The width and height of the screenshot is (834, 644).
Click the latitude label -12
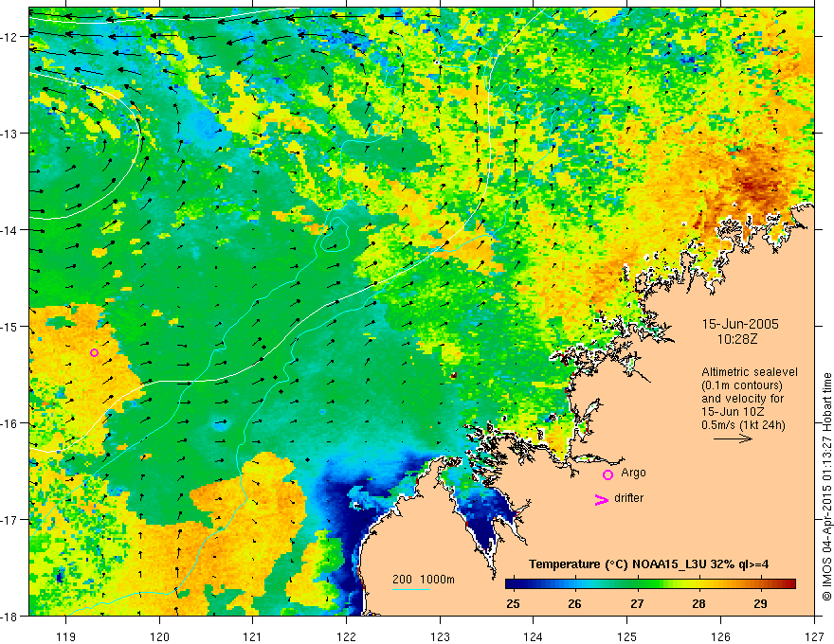pyautogui.click(x=10, y=37)
